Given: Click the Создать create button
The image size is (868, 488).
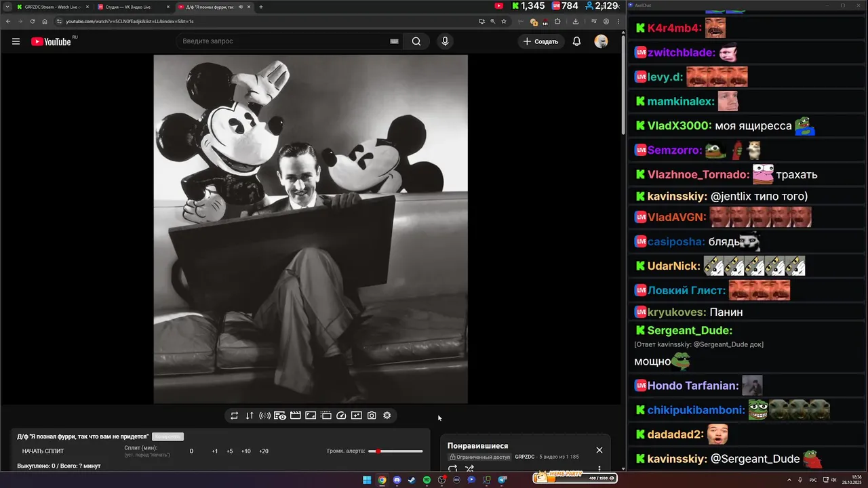Looking at the screenshot, I should tap(541, 41).
